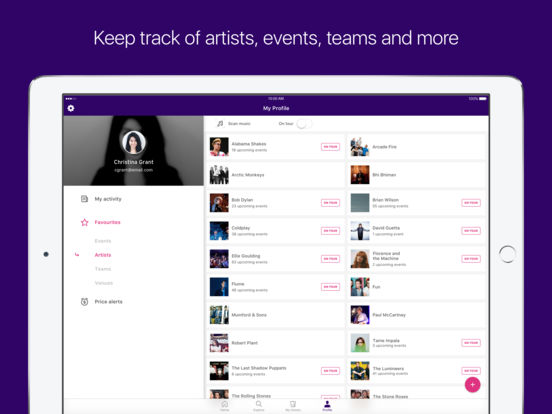Viewport: 552px width, 414px height.
Task: Click the On Tour badge for The Lumineers
Action: (x=471, y=371)
